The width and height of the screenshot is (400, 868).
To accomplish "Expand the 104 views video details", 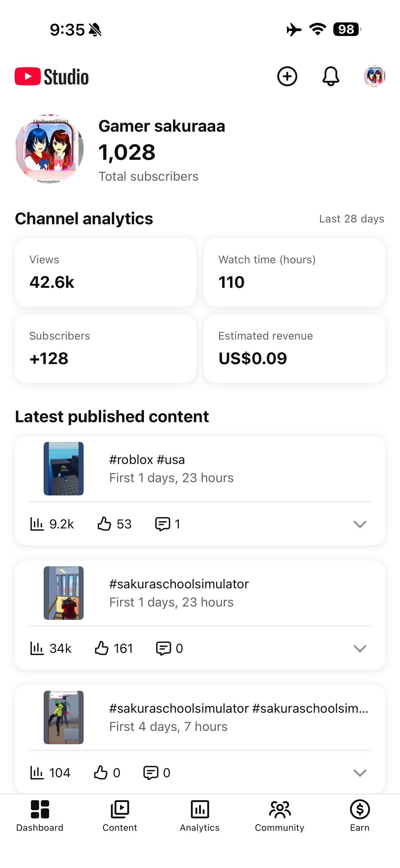I will point(360,773).
